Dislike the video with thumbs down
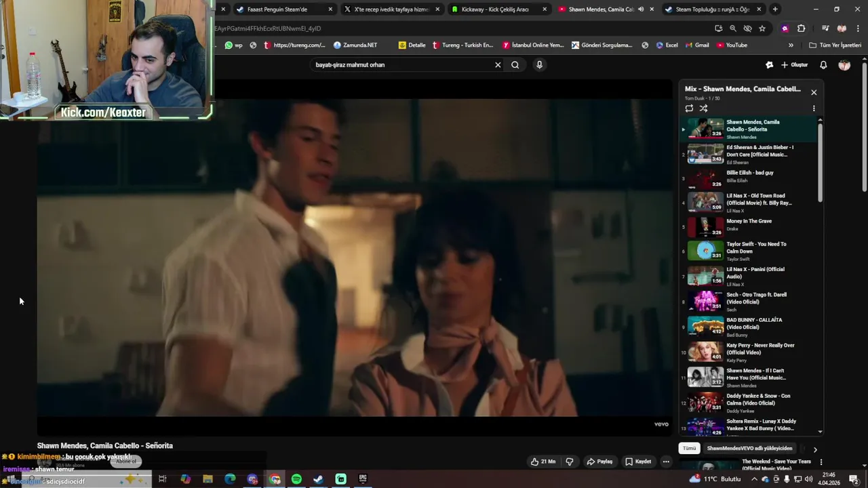The width and height of the screenshot is (868, 488). coord(570,462)
